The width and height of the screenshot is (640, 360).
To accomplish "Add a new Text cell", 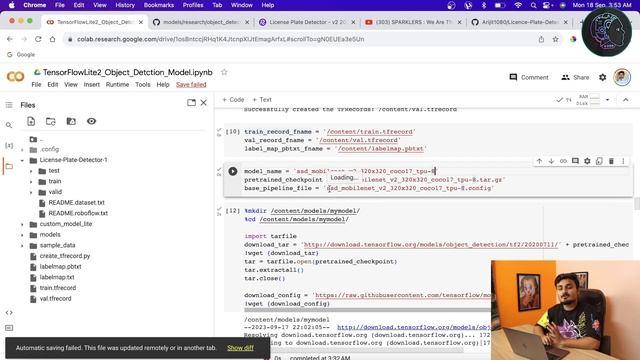I will [262, 100].
